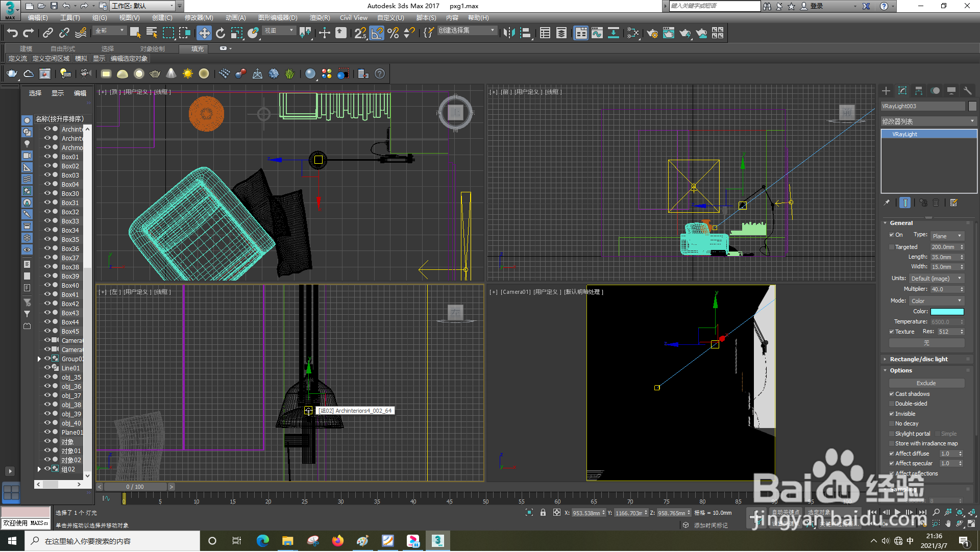The height and width of the screenshot is (552, 980).
Task: Open the light Type dropdown (Plane)
Action: 947,236
